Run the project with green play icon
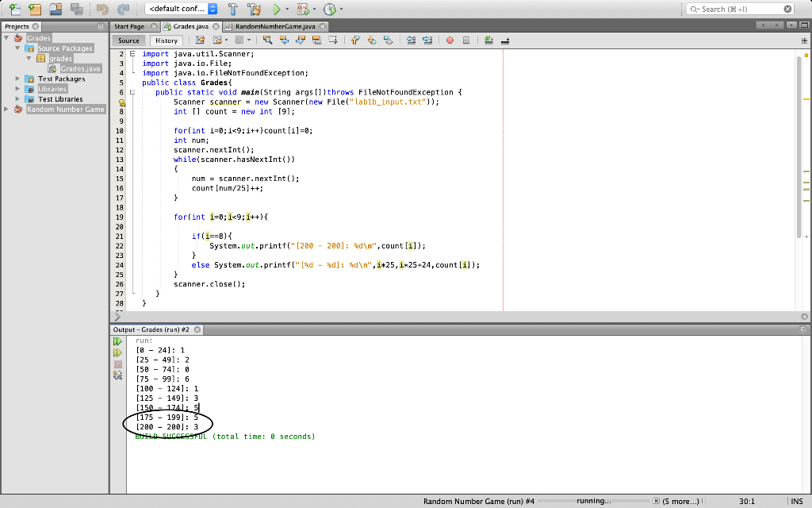This screenshot has height=508, width=812. [277, 9]
